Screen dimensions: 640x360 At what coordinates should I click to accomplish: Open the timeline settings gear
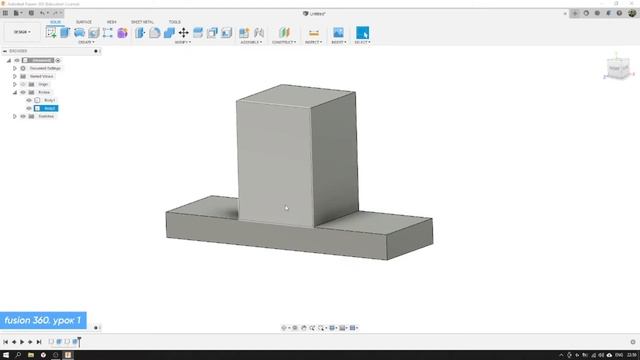[x=633, y=342]
